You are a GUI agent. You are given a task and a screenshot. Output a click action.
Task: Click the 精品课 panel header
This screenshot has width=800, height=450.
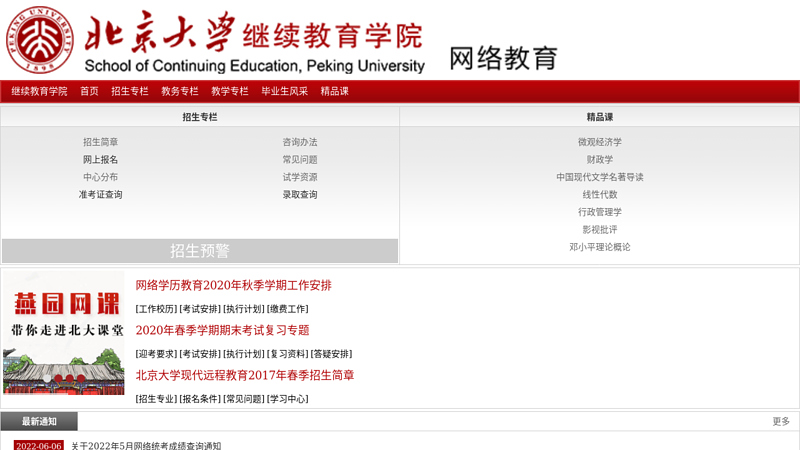click(x=599, y=117)
